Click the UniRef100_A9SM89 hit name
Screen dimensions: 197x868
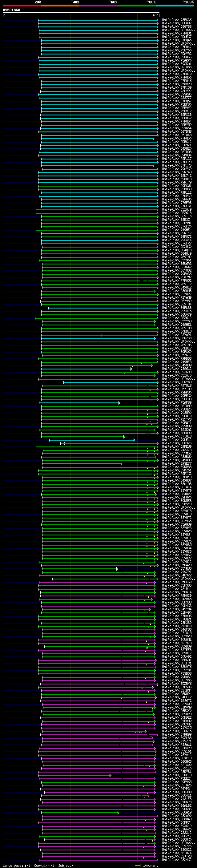[177, 426]
